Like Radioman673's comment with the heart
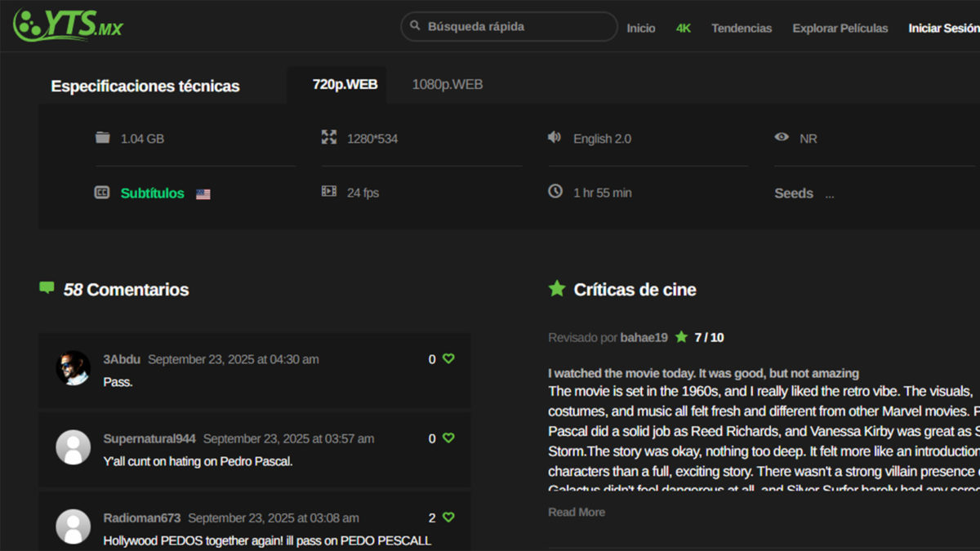The image size is (980, 551). [448, 517]
